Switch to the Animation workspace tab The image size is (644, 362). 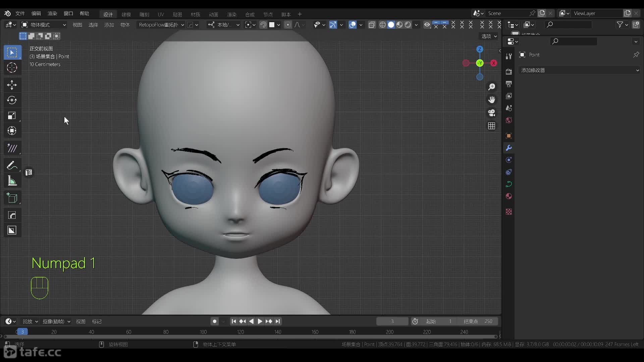click(x=214, y=14)
